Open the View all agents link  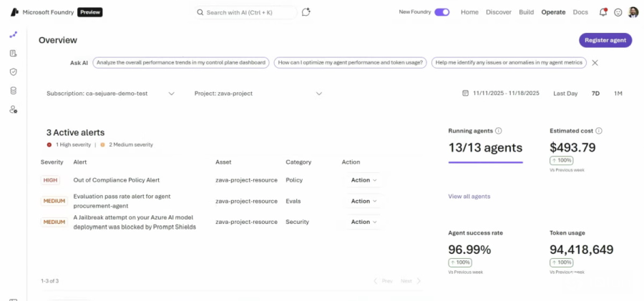pyautogui.click(x=469, y=196)
